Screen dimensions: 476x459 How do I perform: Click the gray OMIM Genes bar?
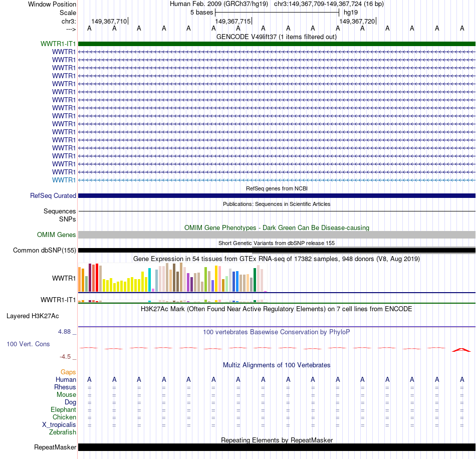pyautogui.click(x=277, y=235)
